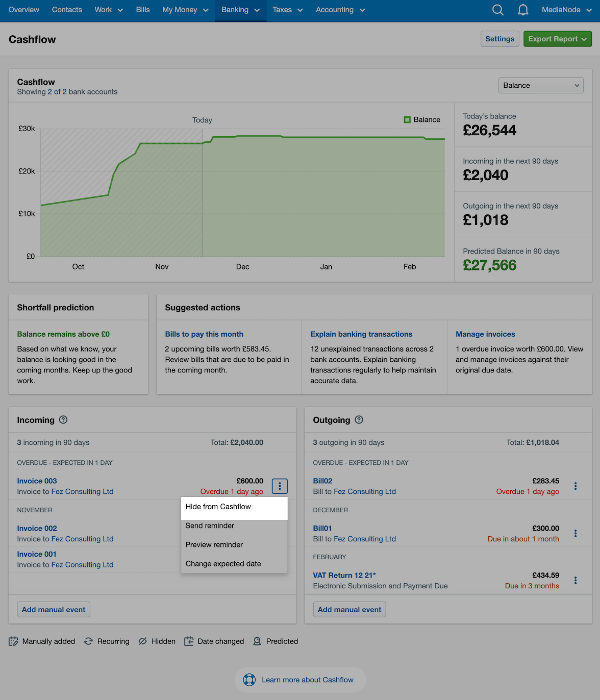Select Preview reminder menu option

(234, 545)
